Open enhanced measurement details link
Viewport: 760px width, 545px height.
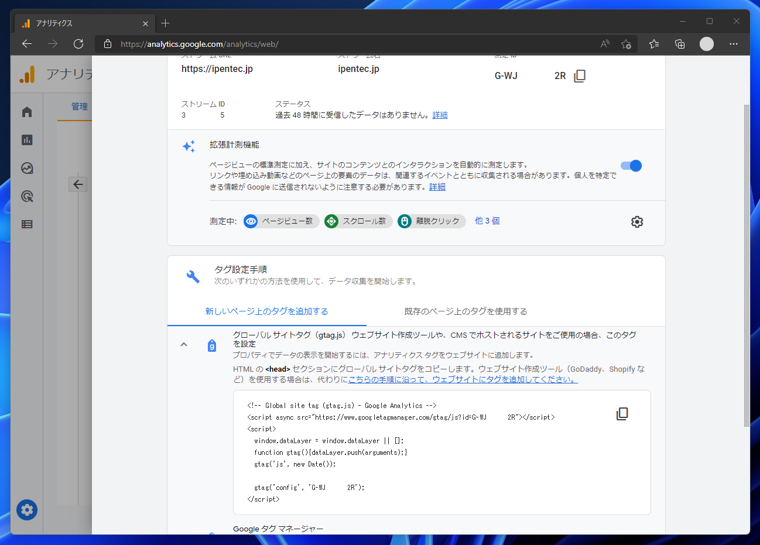pos(437,187)
